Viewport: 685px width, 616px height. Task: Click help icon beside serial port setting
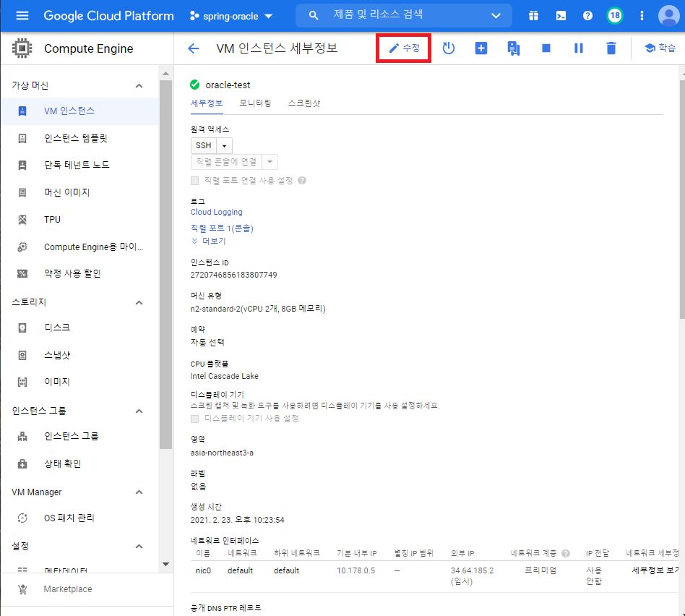[x=302, y=181]
